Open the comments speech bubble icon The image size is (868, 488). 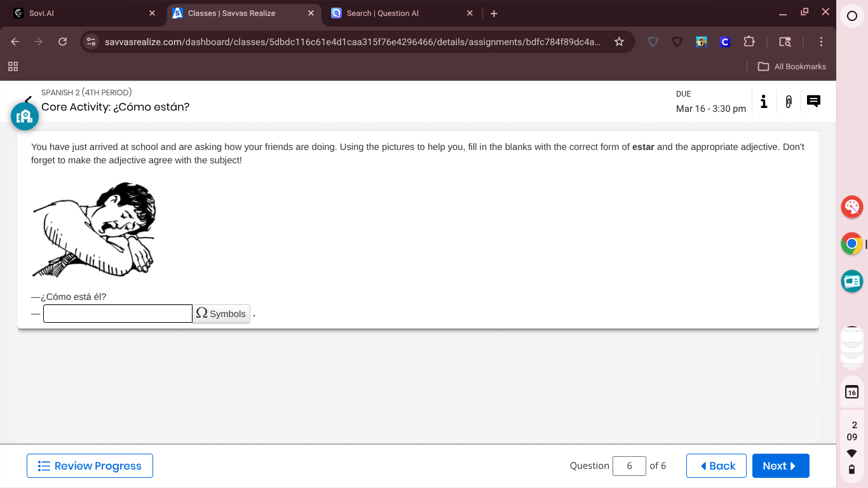coord(813,101)
